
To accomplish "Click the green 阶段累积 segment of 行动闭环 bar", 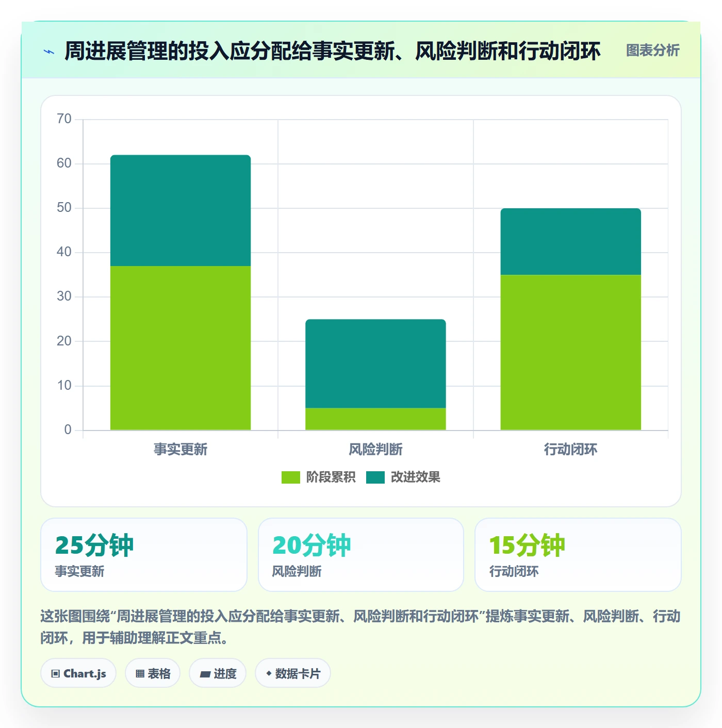I will [571, 352].
